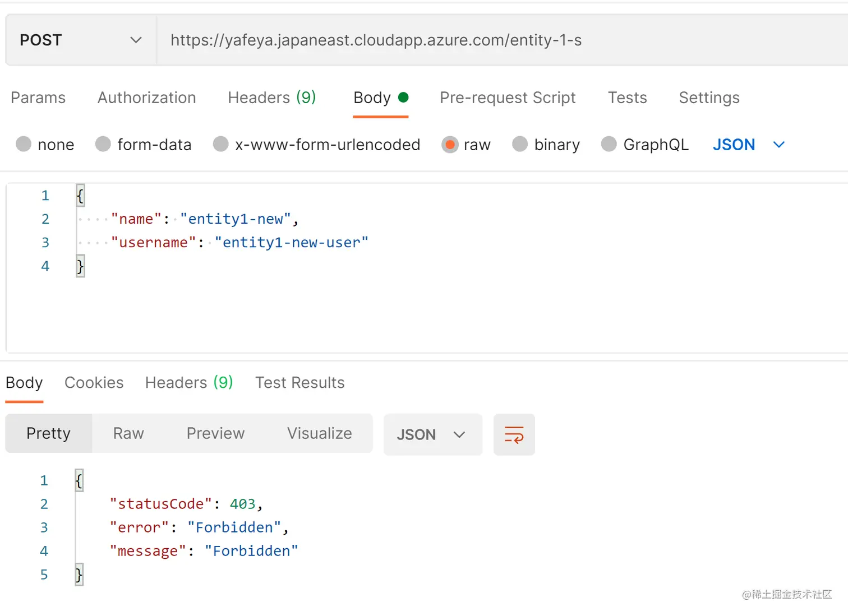Viewport: 848px width, 616px height.
Task: Select the raw body radio button
Action: tap(450, 145)
